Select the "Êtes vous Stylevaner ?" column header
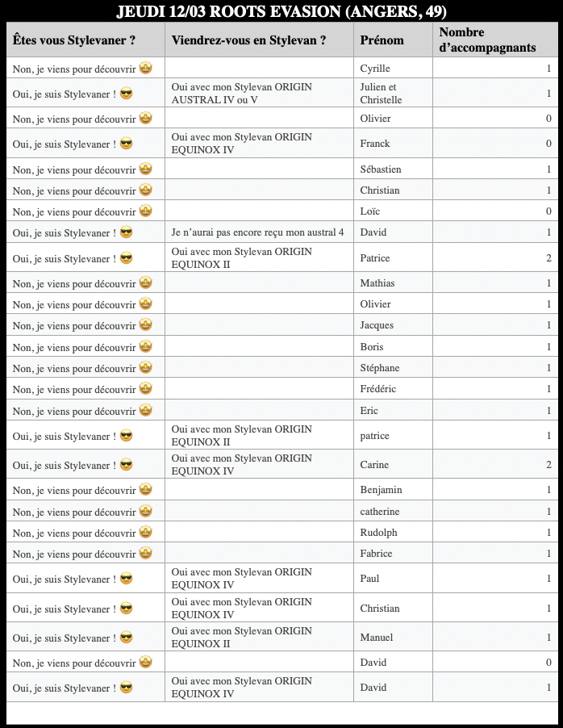 [x=74, y=40]
